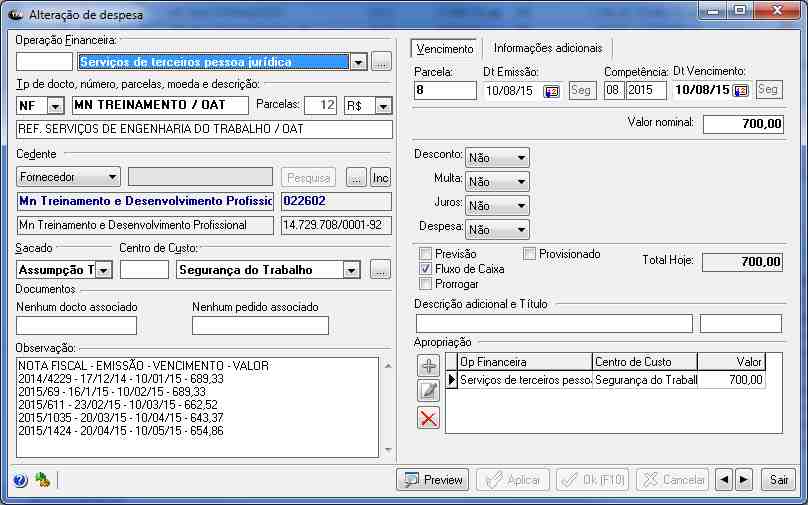Viewport: 808px width, 505px height.
Task: Open the Dt Emissão calendar picker
Action: (552, 91)
